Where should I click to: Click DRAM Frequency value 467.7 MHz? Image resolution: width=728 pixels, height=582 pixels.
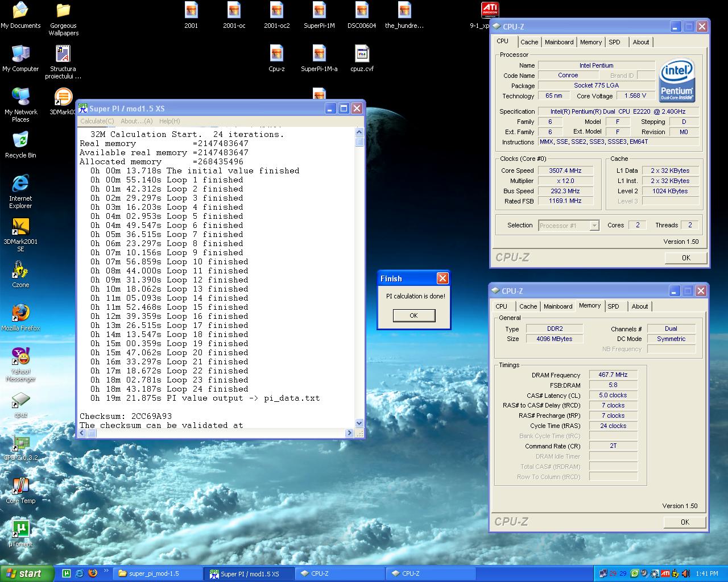(613, 375)
